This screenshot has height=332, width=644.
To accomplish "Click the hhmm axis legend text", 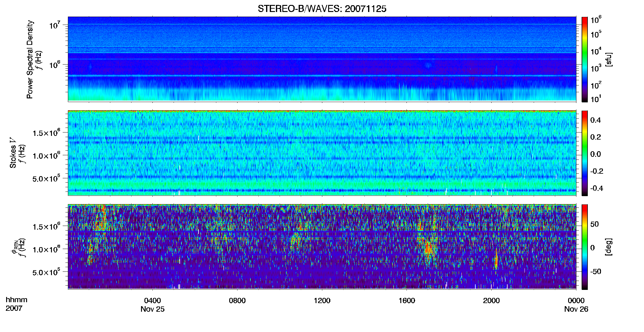I will coord(17,300).
